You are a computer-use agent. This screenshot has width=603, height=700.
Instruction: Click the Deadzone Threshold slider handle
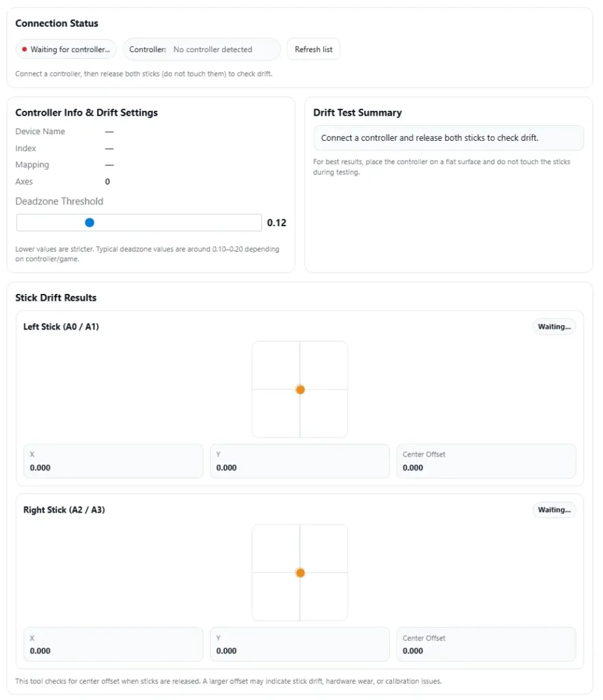[x=90, y=223]
